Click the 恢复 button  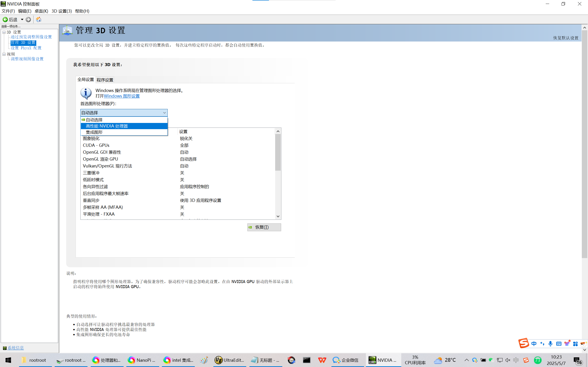point(264,227)
